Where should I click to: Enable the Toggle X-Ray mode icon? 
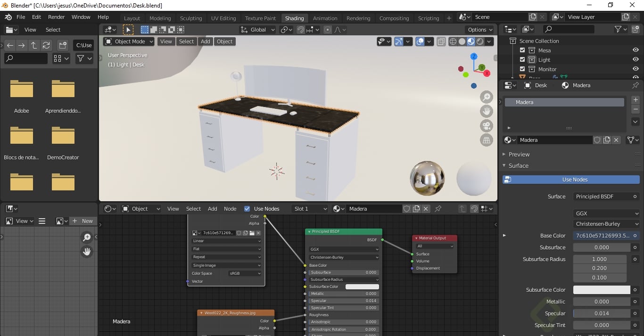[x=442, y=41]
